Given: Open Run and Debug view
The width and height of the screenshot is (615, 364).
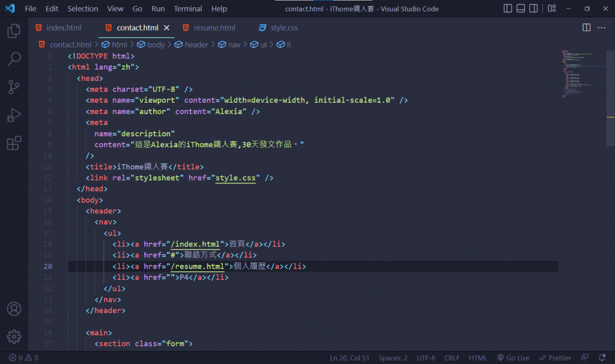Looking at the screenshot, I should pos(14,115).
